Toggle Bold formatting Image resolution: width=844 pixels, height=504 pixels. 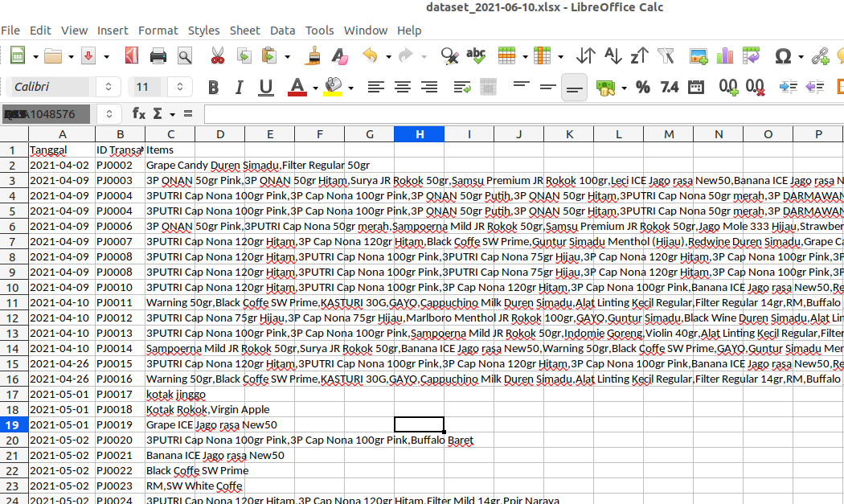pyautogui.click(x=213, y=87)
